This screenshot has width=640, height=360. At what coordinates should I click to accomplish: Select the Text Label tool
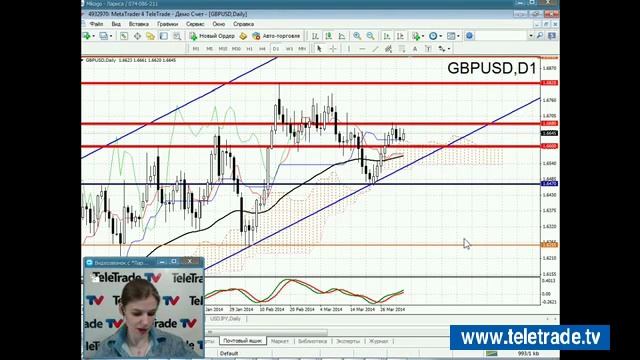point(428,49)
